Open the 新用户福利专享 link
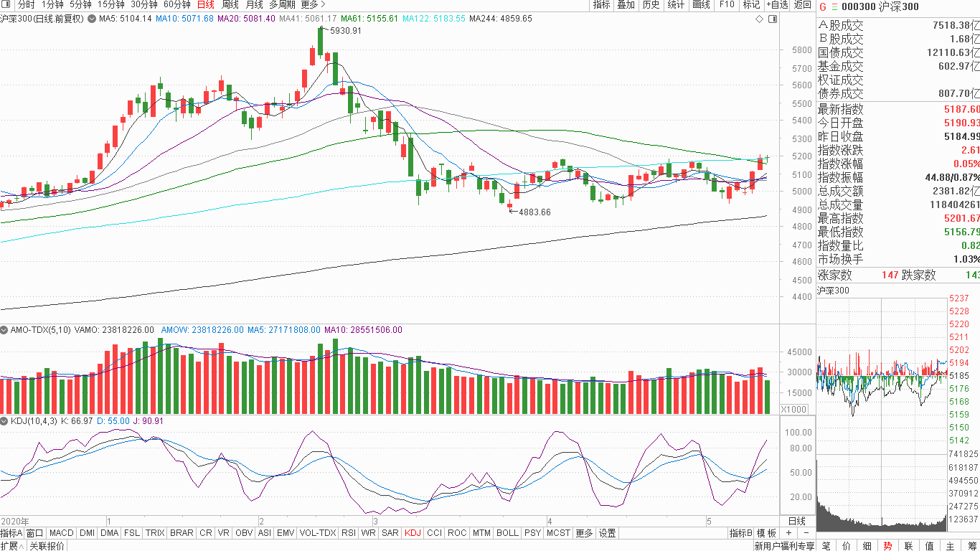Viewport: 980px width, 551px height. (x=784, y=546)
